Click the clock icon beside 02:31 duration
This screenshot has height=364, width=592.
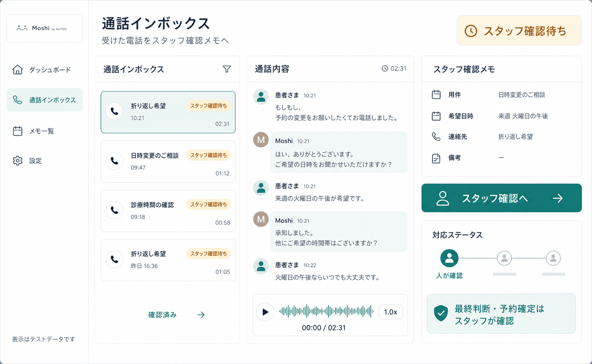click(x=385, y=68)
